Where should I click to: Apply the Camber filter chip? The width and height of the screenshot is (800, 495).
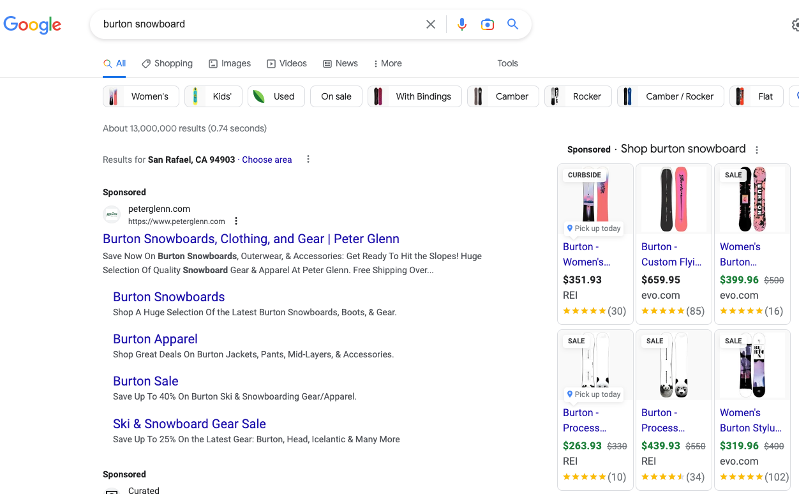click(x=503, y=96)
